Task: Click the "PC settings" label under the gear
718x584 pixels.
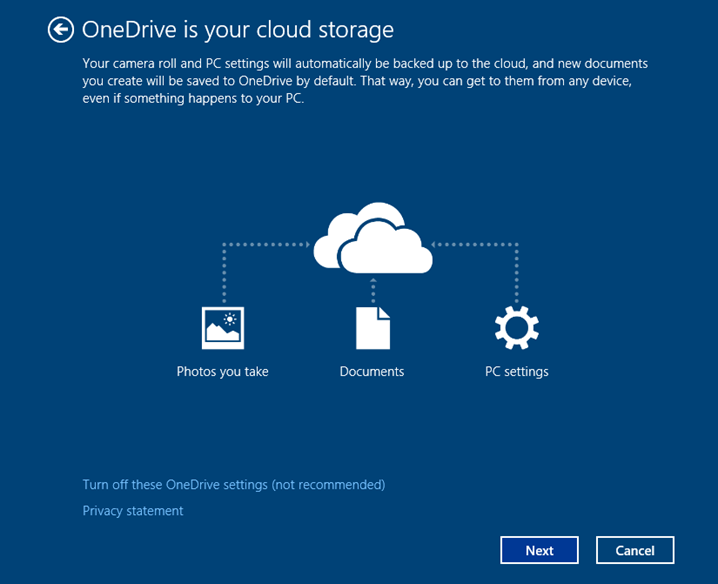Action: point(516,372)
